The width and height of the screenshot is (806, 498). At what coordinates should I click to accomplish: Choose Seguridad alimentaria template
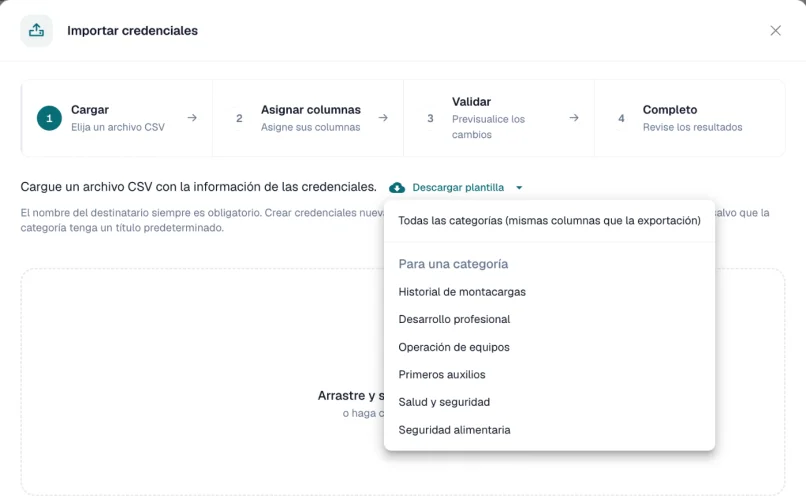click(549, 430)
